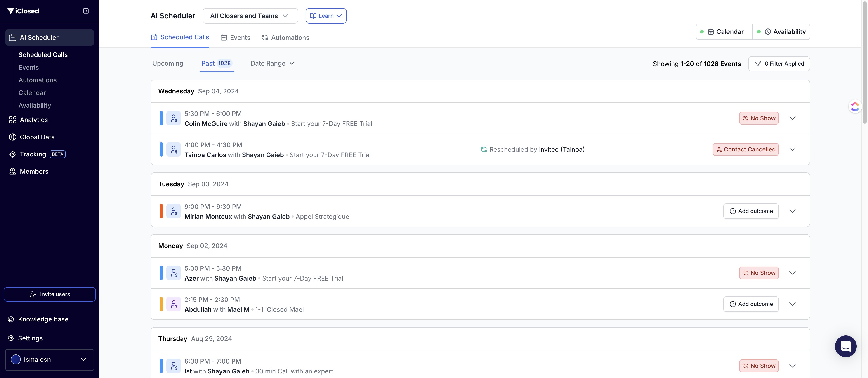Open the Isma esn account menu

(50, 359)
